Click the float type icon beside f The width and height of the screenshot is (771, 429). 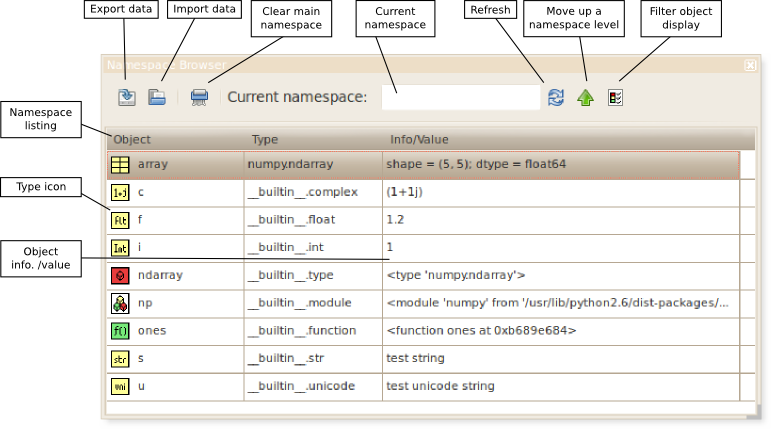point(120,220)
